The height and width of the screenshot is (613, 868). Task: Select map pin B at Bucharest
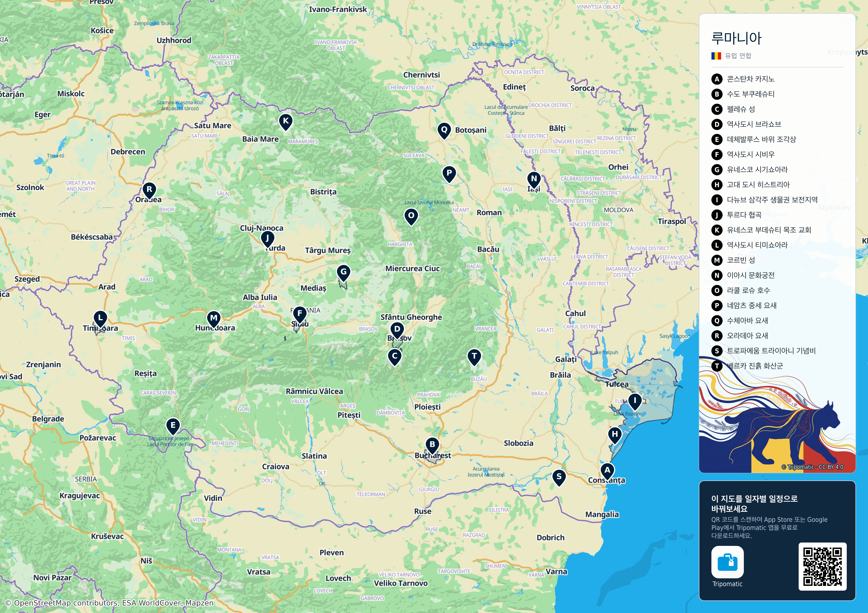432,445
